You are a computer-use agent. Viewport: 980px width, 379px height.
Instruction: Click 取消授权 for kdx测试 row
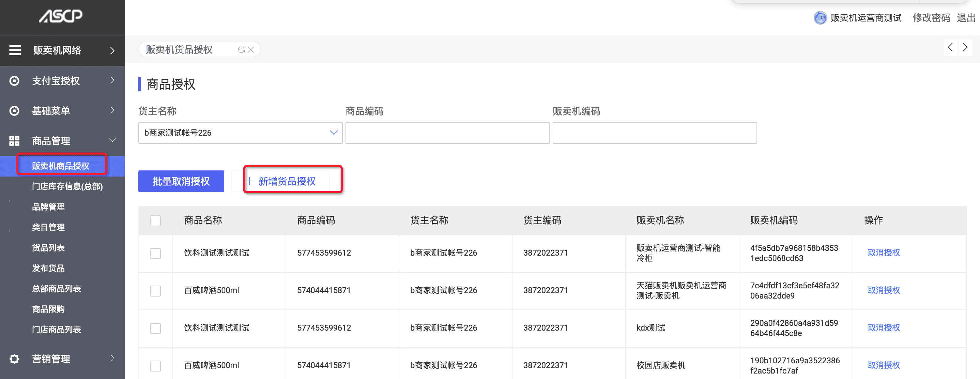point(884,328)
